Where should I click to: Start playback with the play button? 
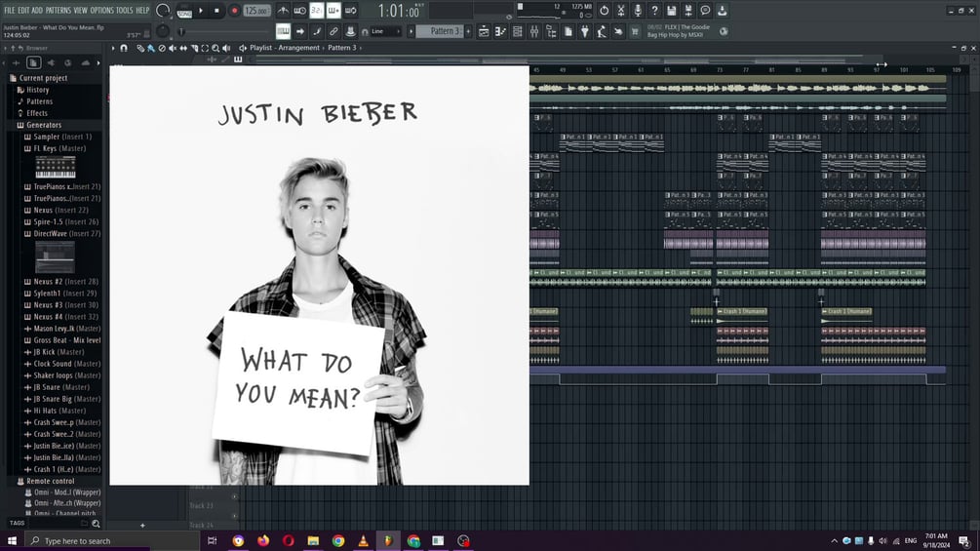click(x=201, y=11)
